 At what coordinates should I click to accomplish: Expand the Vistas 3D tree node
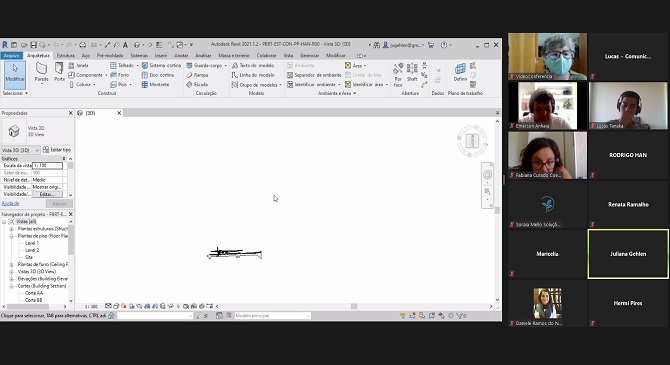coord(12,271)
